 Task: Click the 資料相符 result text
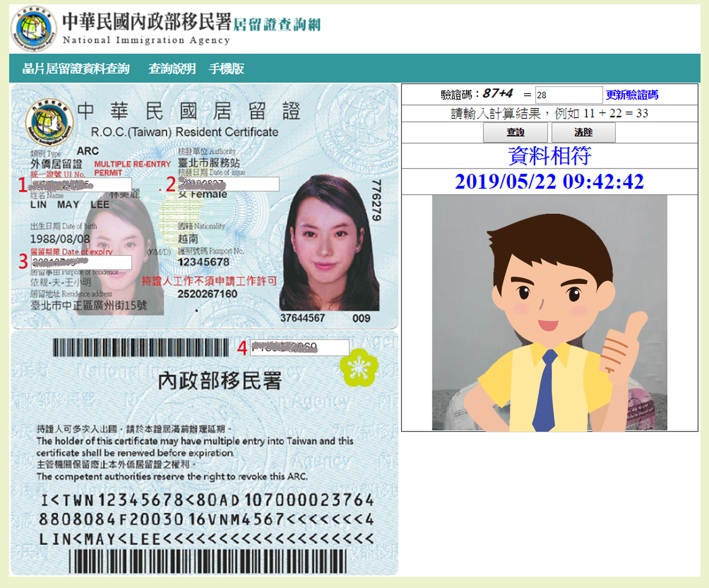(550, 156)
